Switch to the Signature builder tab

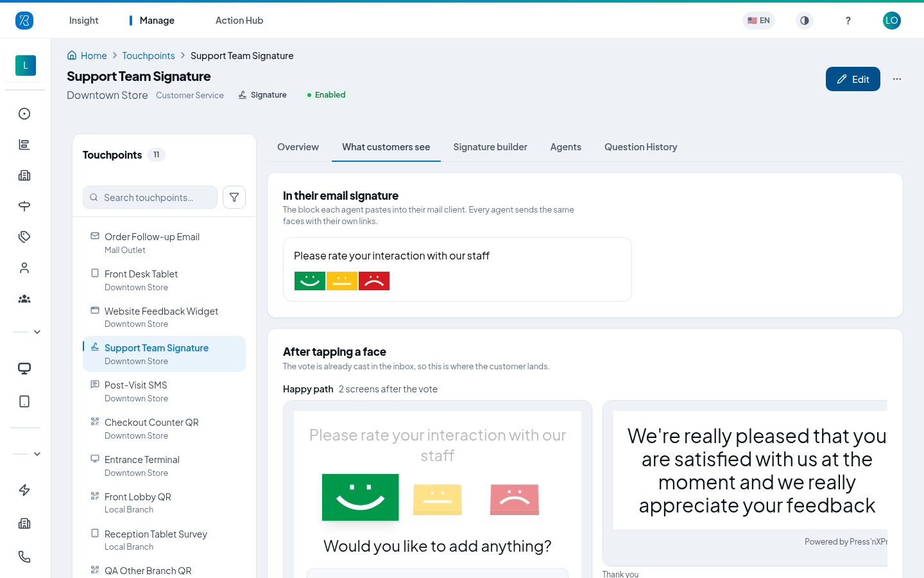tap(490, 147)
